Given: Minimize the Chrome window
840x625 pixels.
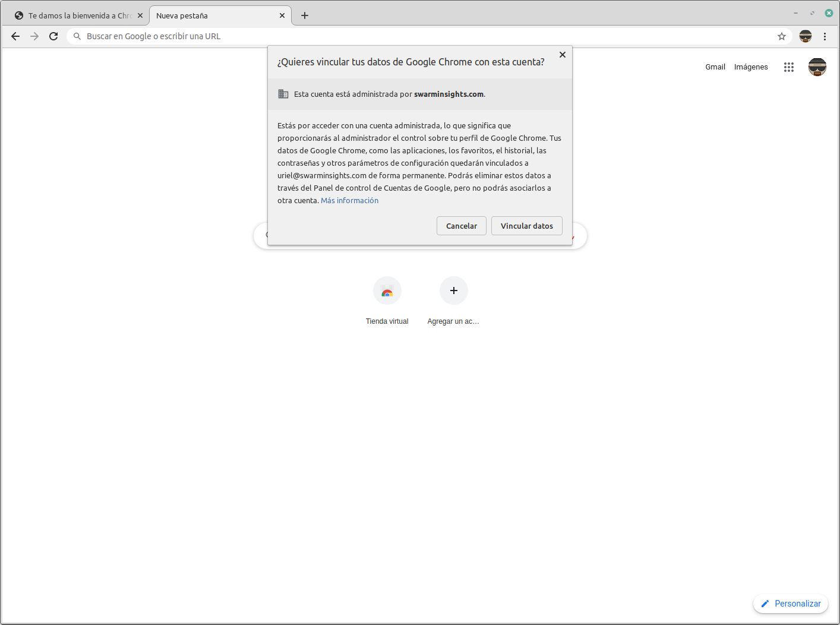Looking at the screenshot, I should click(795, 13).
